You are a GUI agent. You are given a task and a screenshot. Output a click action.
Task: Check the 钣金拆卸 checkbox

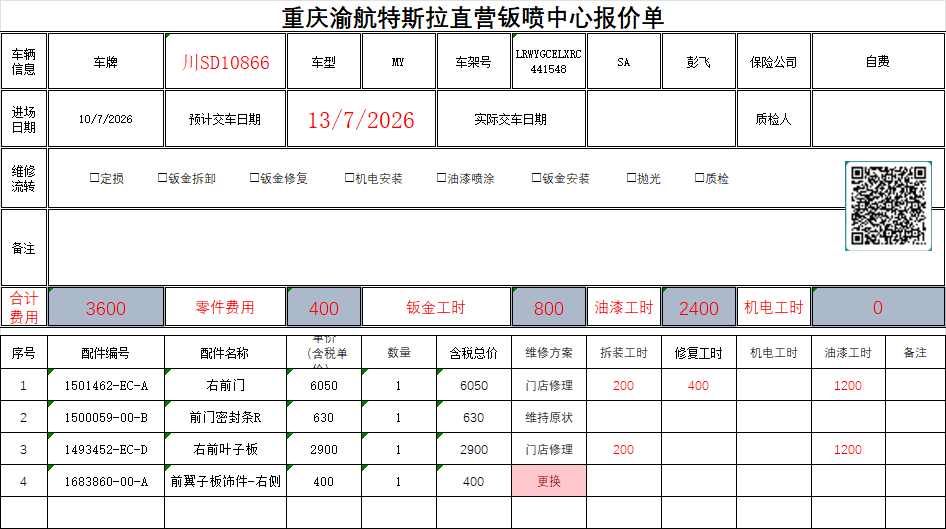162,178
